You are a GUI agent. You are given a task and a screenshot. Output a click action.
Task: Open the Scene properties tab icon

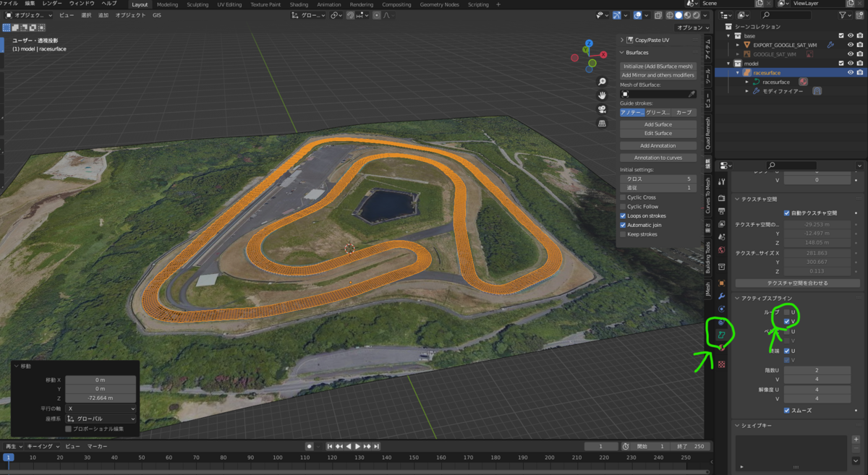coord(721,236)
